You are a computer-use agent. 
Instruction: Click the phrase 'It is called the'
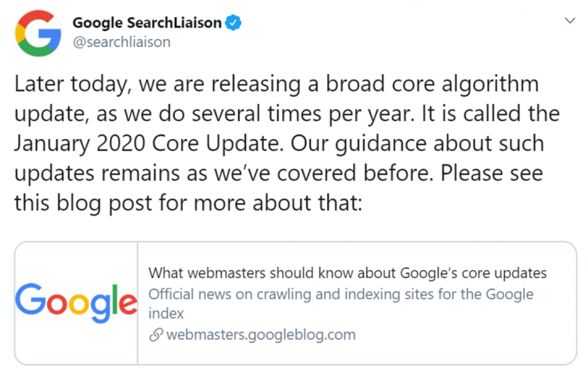(491, 114)
